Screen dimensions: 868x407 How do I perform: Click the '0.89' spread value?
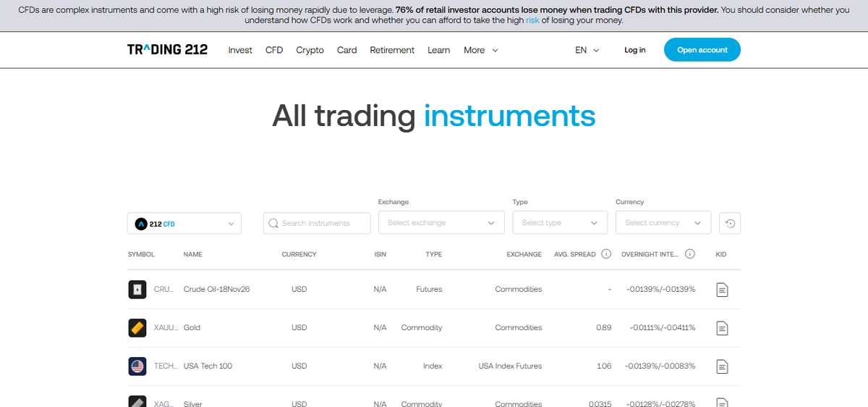603,328
